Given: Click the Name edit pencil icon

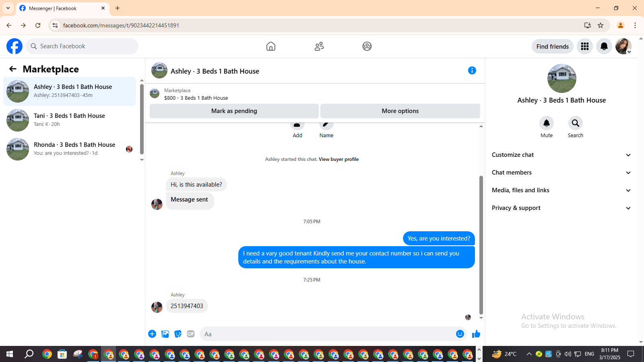Looking at the screenshot, I should (x=326, y=125).
